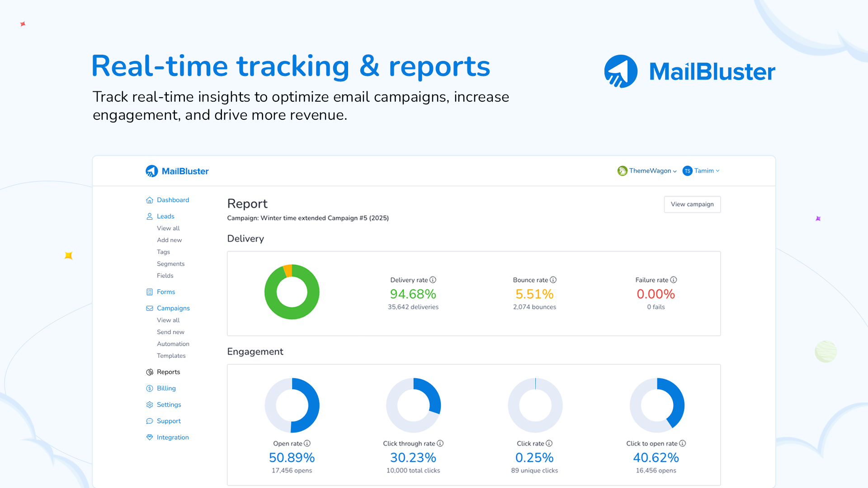Click Send new under Campaigns
This screenshot has height=488, width=868.
170,332
